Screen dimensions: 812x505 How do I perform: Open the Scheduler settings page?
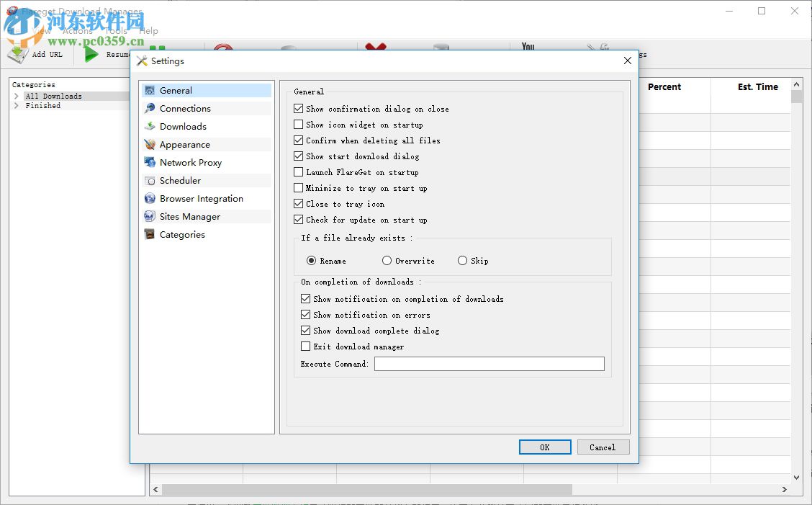click(x=207, y=180)
